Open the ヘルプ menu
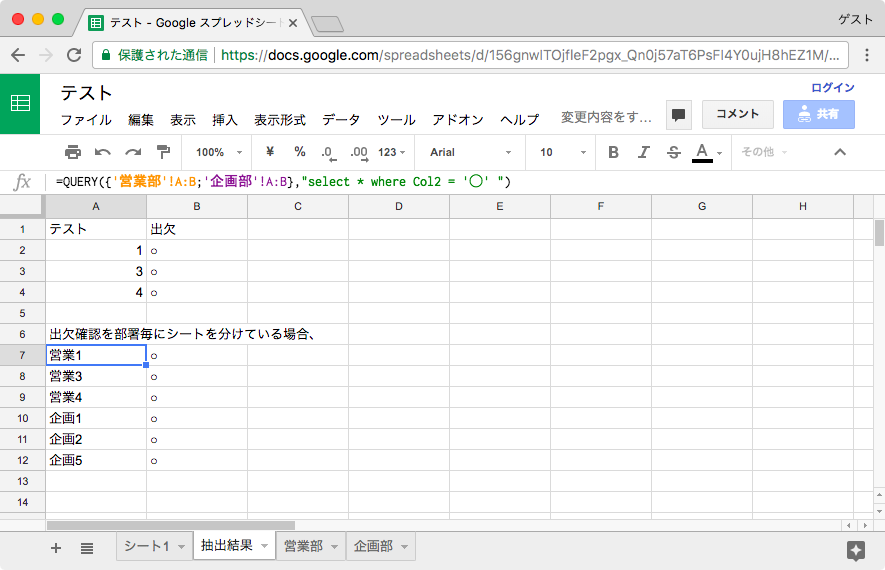This screenshot has width=885, height=570. pos(519,120)
